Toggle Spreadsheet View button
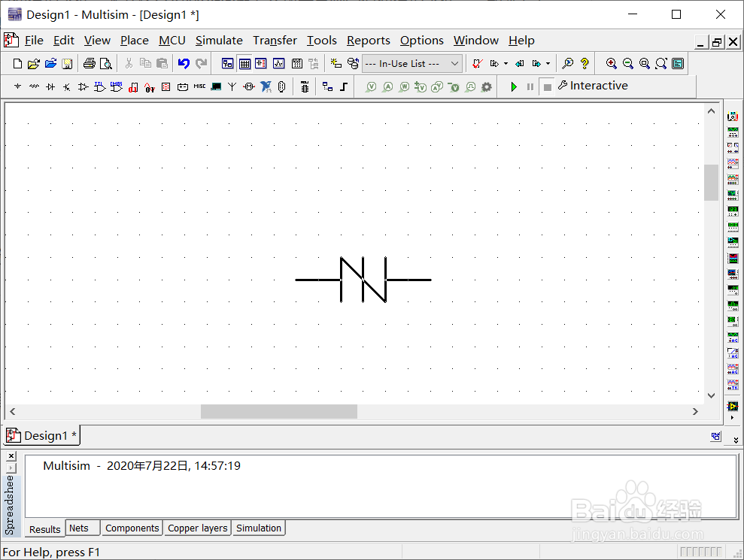 pyautogui.click(x=244, y=64)
